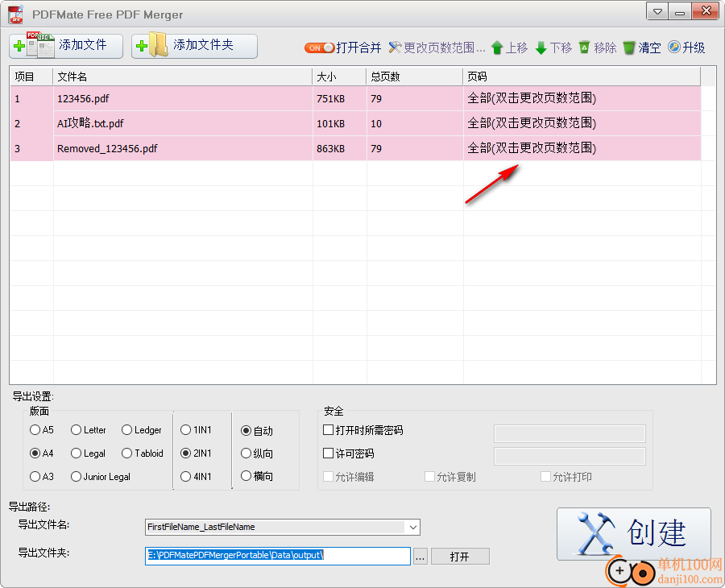Viewport: 725px width, 588px height.
Task: Expand the export file name dropdown
Action: click(412, 527)
